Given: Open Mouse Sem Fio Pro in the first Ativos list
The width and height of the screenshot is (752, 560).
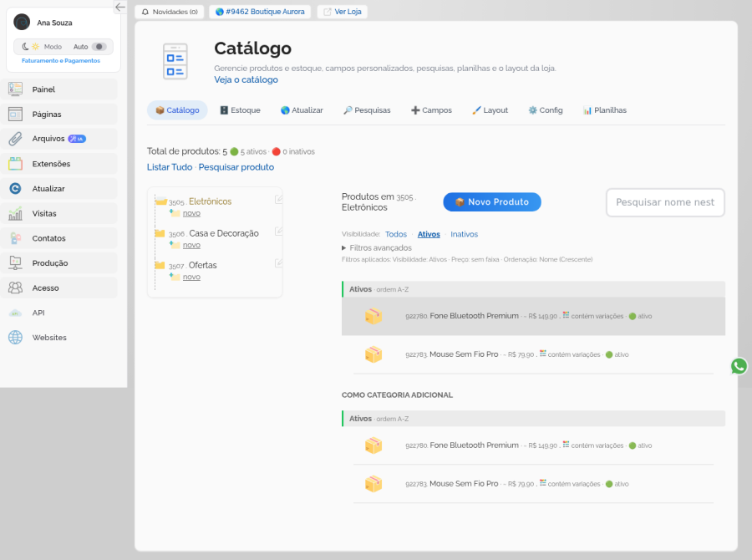Looking at the screenshot, I should click(464, 354).
